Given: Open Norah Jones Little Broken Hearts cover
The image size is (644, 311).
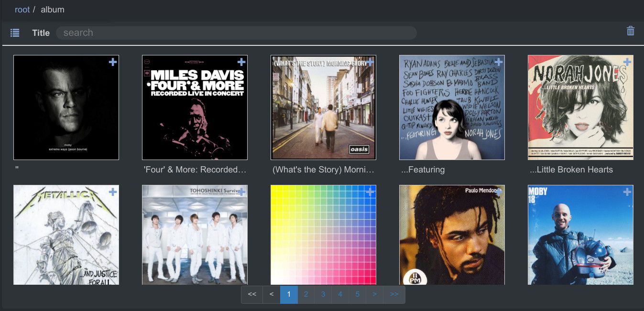Looking at the screenshot, I should coord(580,107).
